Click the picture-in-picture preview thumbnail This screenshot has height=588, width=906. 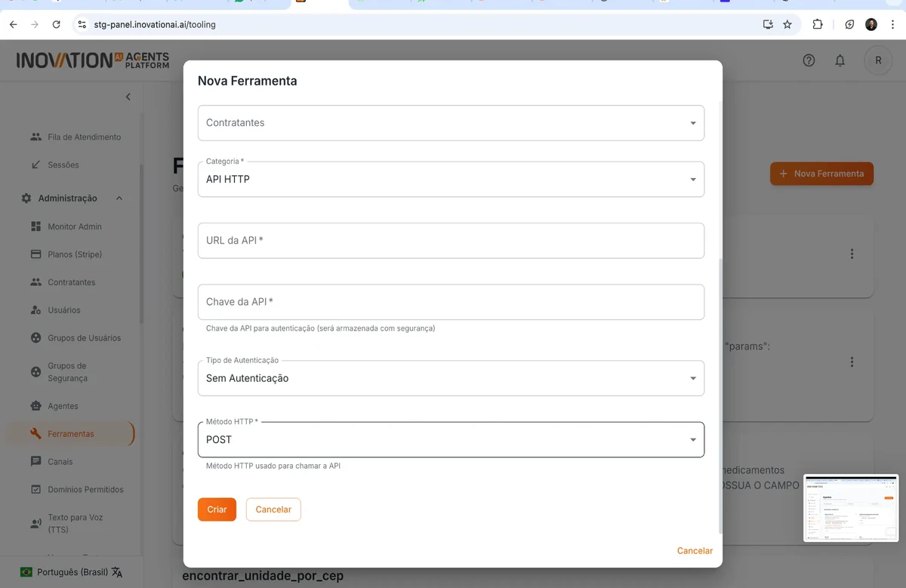click(851, 508)
